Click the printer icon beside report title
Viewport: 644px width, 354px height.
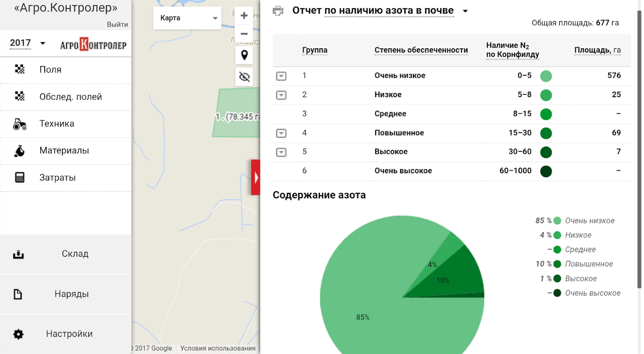[x=278, y=11]
